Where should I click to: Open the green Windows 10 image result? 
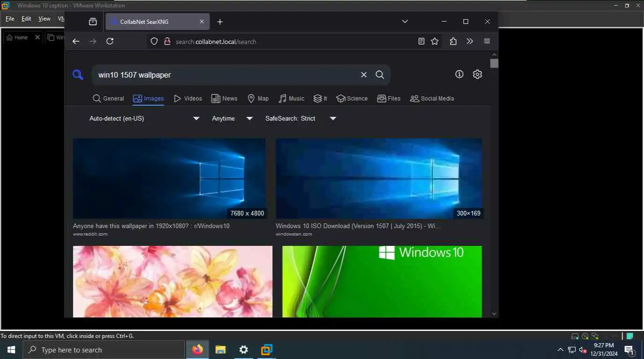[x=382, y=281]
